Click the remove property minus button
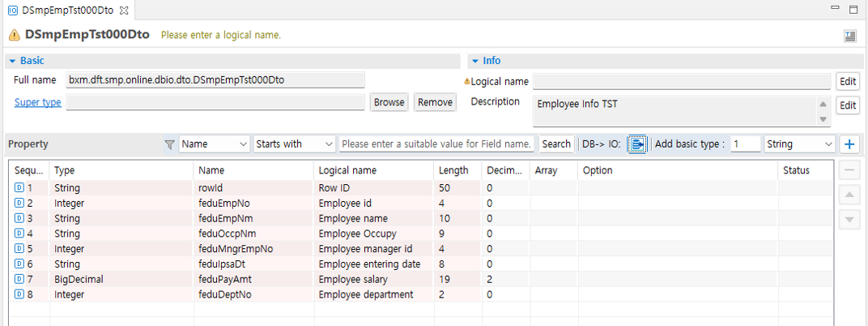Viewport: 868px width, 326px height. pos(849,170)
